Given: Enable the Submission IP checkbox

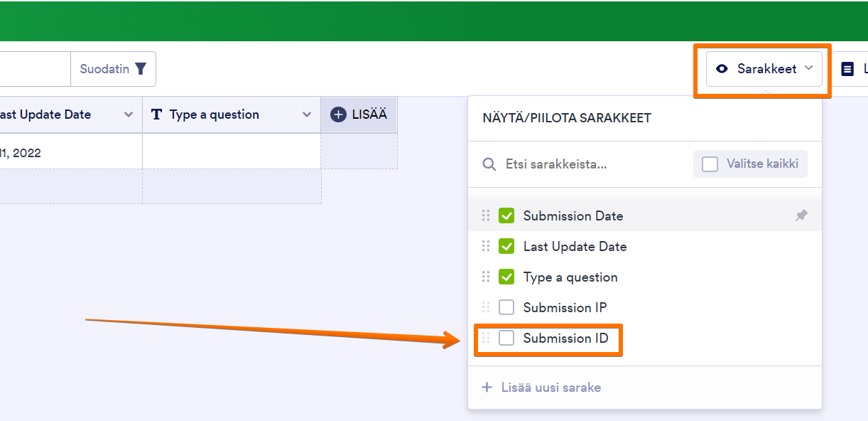Looking at the screenshot, I should tap(506, 307).
